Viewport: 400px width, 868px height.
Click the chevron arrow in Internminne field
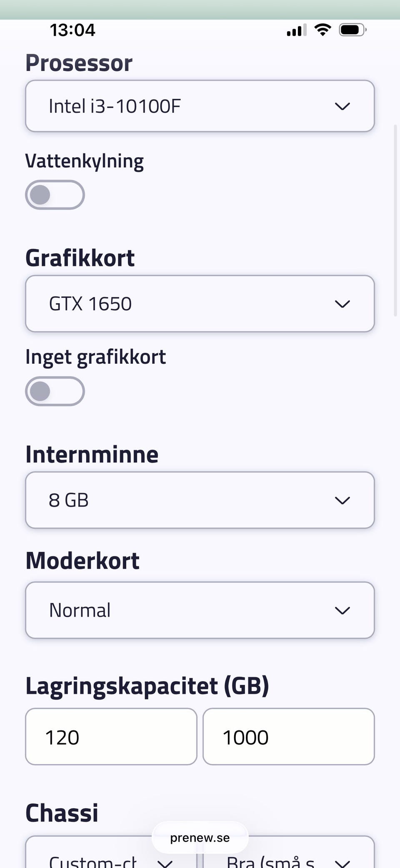[342, 501]
